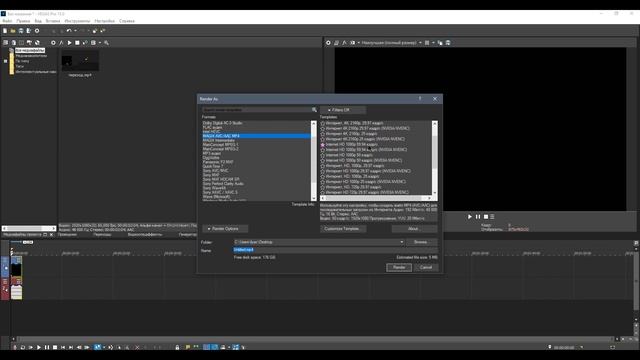Click the Templates list vertical scrollbar

pyautogui.click(x=435, y=158)
